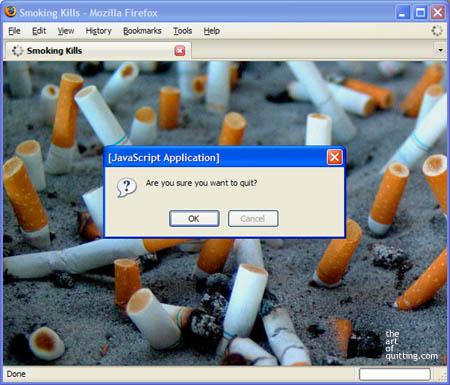Click the 'Done' status bar text
This screenshot has width=450, height=385.
coord(16,374)
